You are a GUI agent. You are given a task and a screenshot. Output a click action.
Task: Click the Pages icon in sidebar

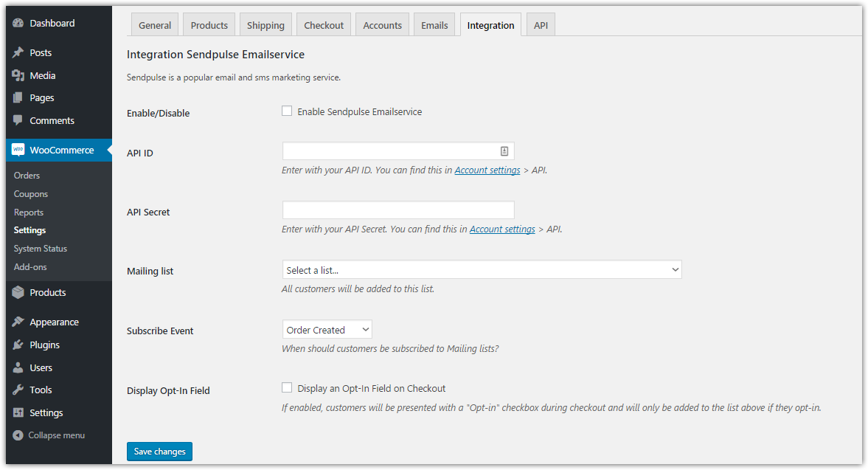pyautogui.click(x=18, y=97)
